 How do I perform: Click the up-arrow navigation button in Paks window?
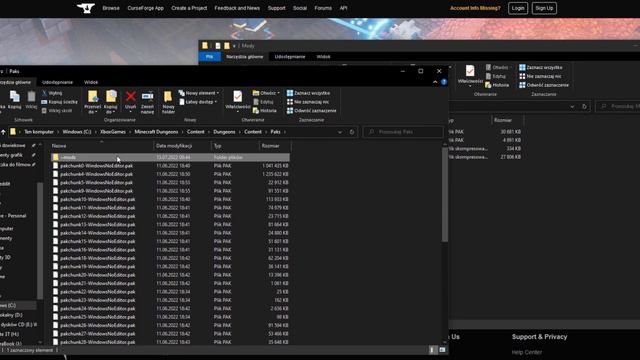click(x=3, y=132)
